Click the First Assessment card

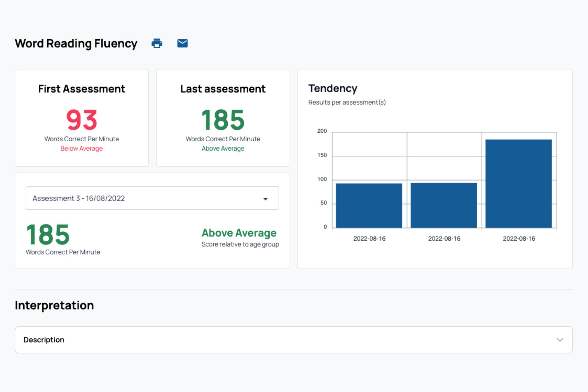82,118
